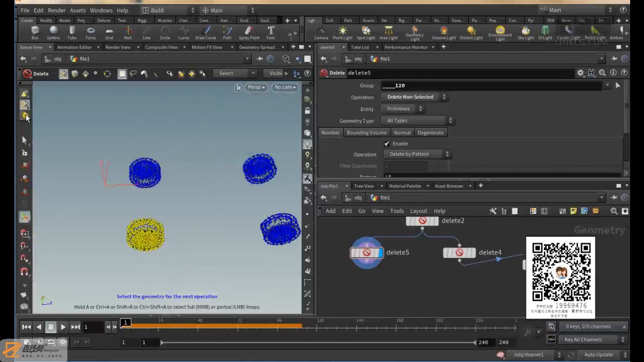644x362 pixels.
Task: Open the Entity Primitives dropdown
Action: (403, 109)
